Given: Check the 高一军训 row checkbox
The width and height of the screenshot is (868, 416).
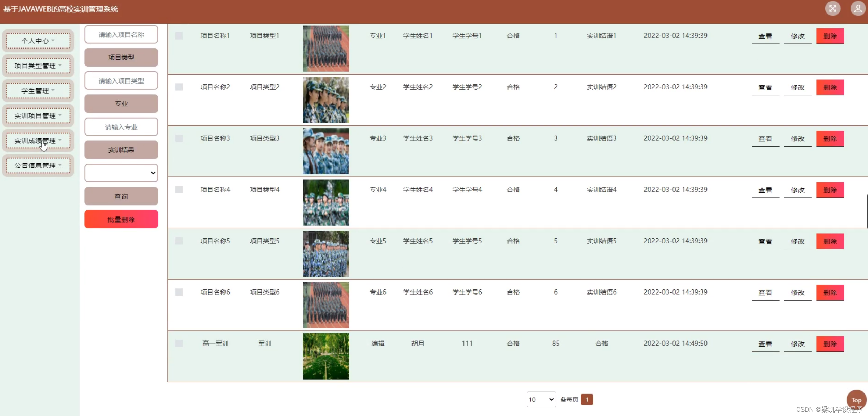Looking at the screenshot, I should click(x=179, y=344).
